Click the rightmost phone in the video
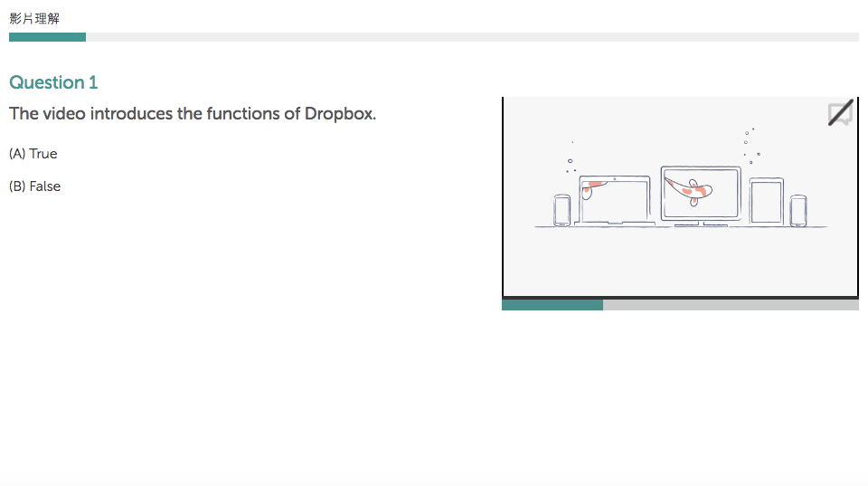This screenshot has width=868, height=486. point(797,211)
